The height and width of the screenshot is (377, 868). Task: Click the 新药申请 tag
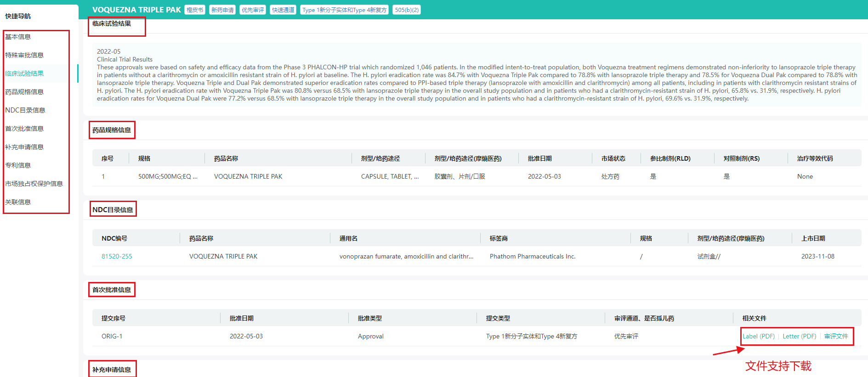pos(222,10)
